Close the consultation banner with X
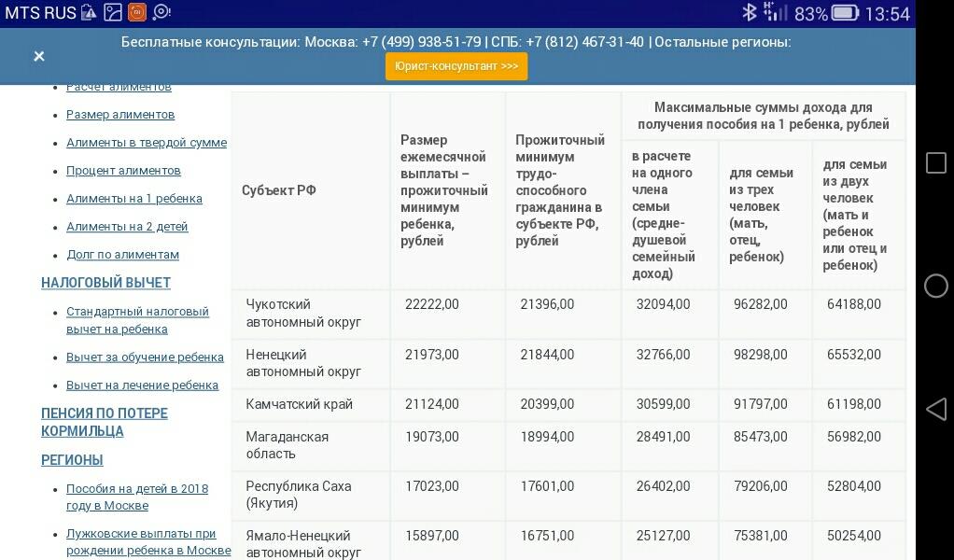954x560 pixels. pos(39,57)
